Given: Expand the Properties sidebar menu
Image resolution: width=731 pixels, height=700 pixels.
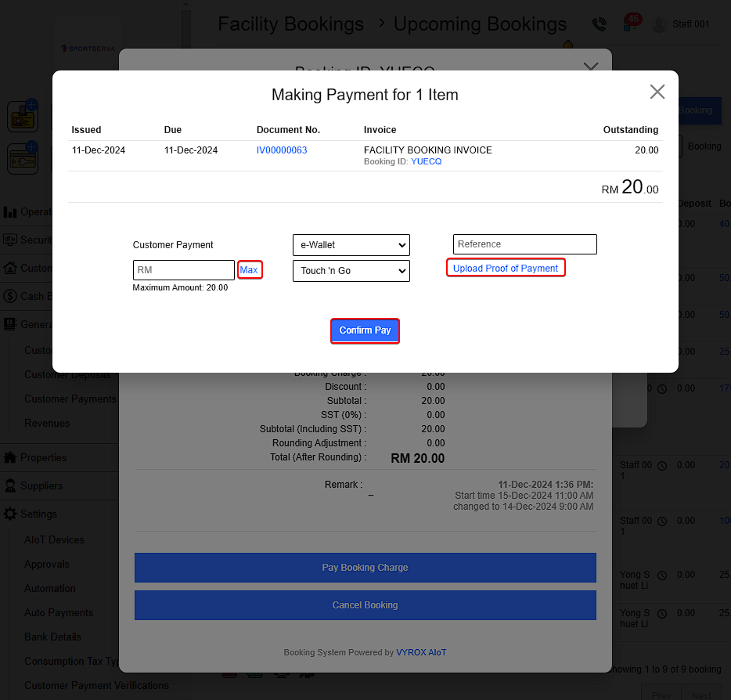Looking at the screenshot, I should tap(43, 457).
